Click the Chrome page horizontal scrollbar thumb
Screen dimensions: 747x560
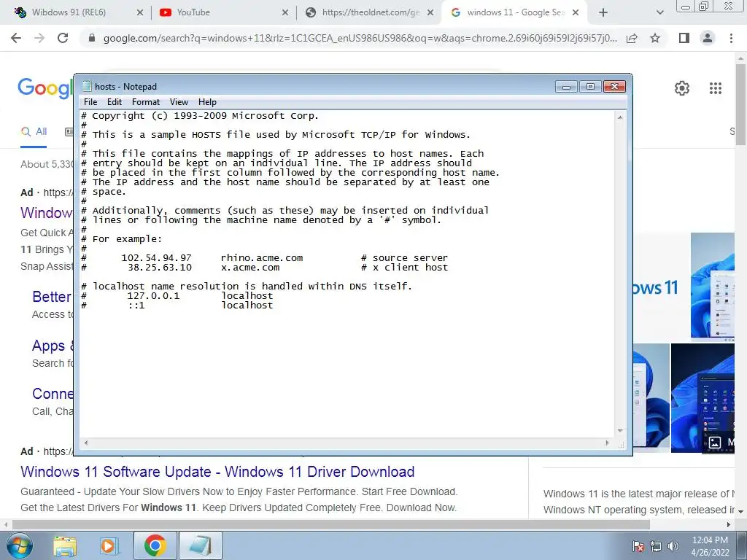[x=330, y=524]
